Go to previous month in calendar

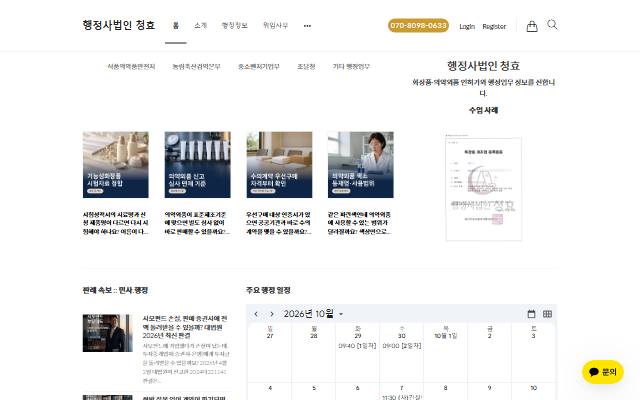(256, 314)
